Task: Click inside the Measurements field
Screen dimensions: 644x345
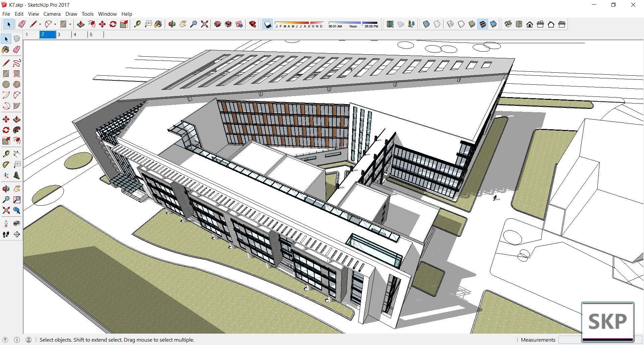Action: (x=600, y=340)
